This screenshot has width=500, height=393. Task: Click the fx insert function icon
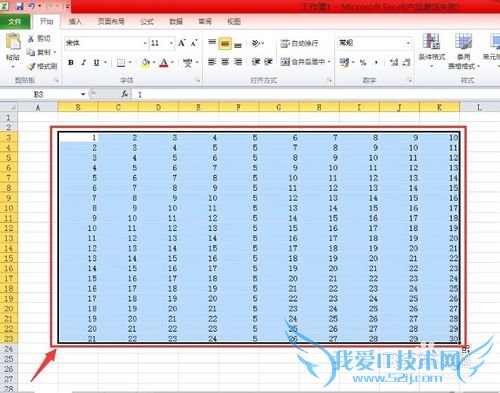[x=125, y=94]
